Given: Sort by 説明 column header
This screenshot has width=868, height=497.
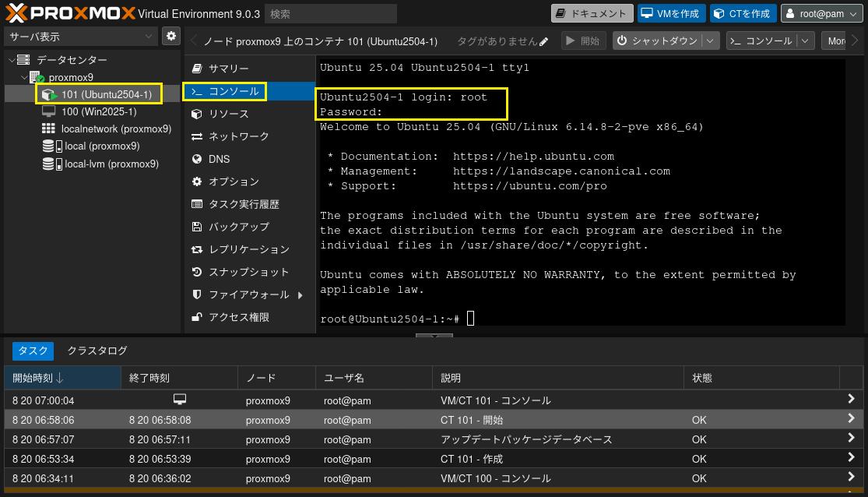Looking at the screenshot, I should (x=558, y=378).
